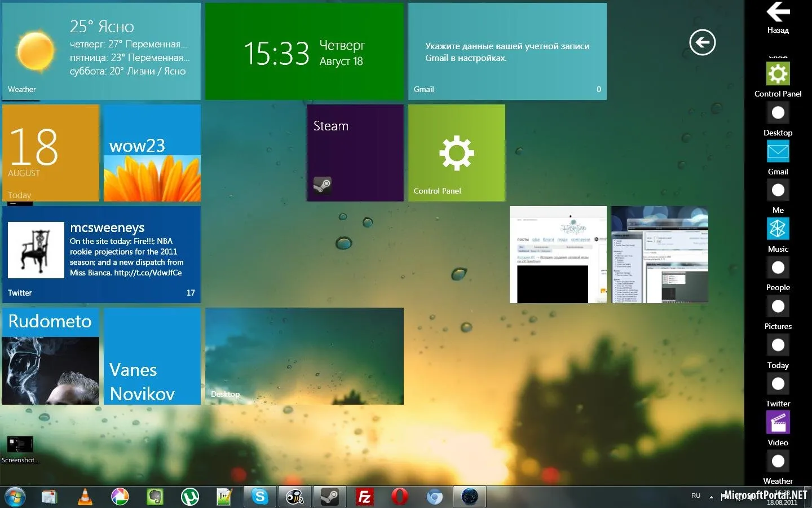The image size is (812, 508).
Task: Open Control Panel gear icon in sidebar
Action: 778,73
